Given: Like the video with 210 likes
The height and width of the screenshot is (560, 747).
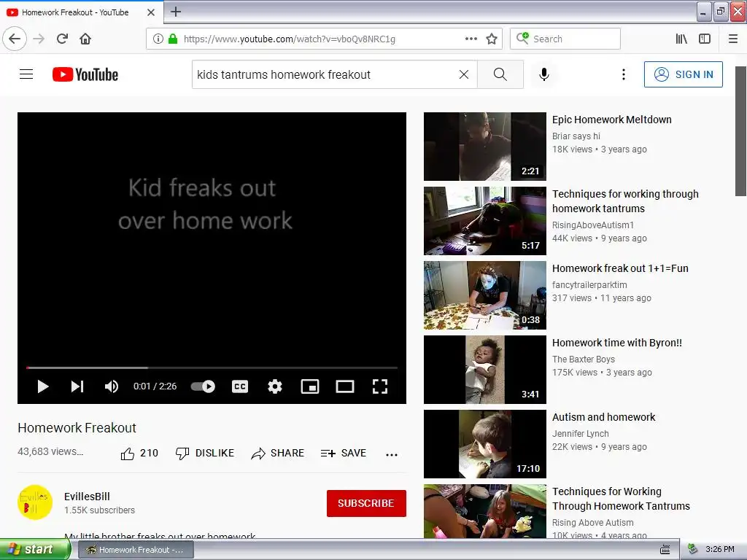Looking at the screenshot, I should 139,454.
